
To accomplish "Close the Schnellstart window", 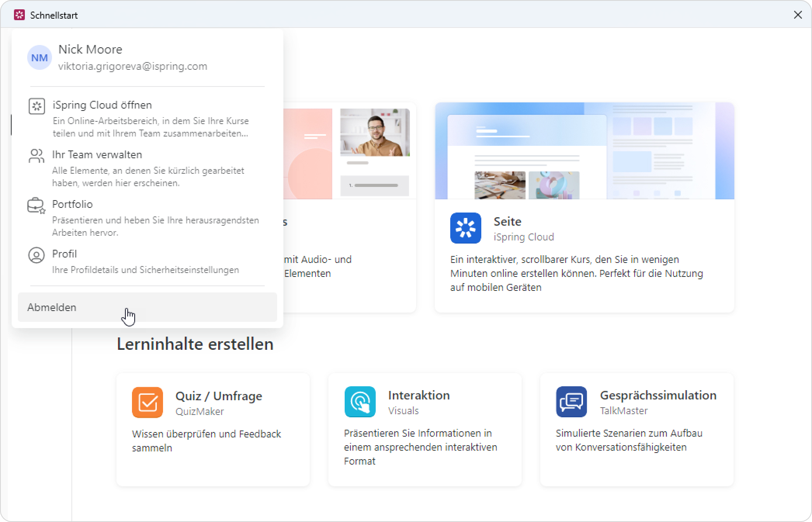I will [798, 15].
